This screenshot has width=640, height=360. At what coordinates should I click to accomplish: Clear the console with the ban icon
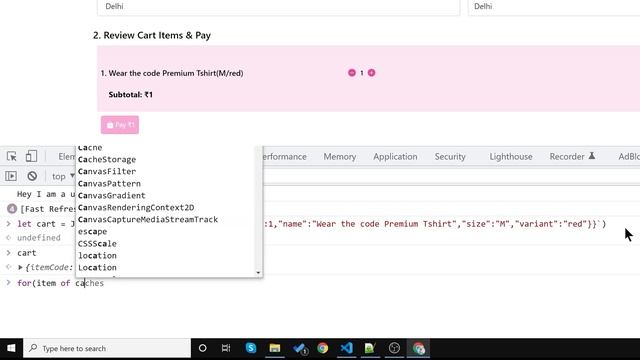tap(32, 176)
